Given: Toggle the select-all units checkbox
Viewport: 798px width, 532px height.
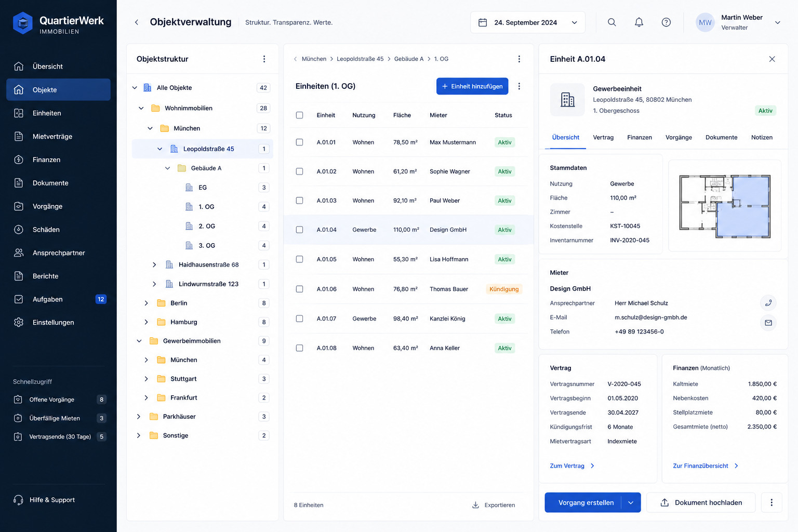Looking at the screenshot, I should [299, 115].
